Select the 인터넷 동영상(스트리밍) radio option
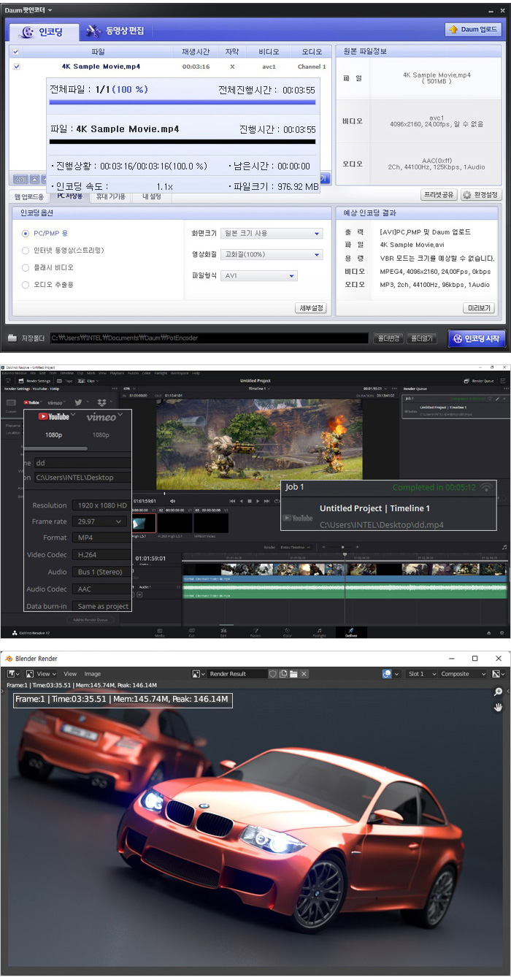The image size is (511, 980). coord(26,250)
